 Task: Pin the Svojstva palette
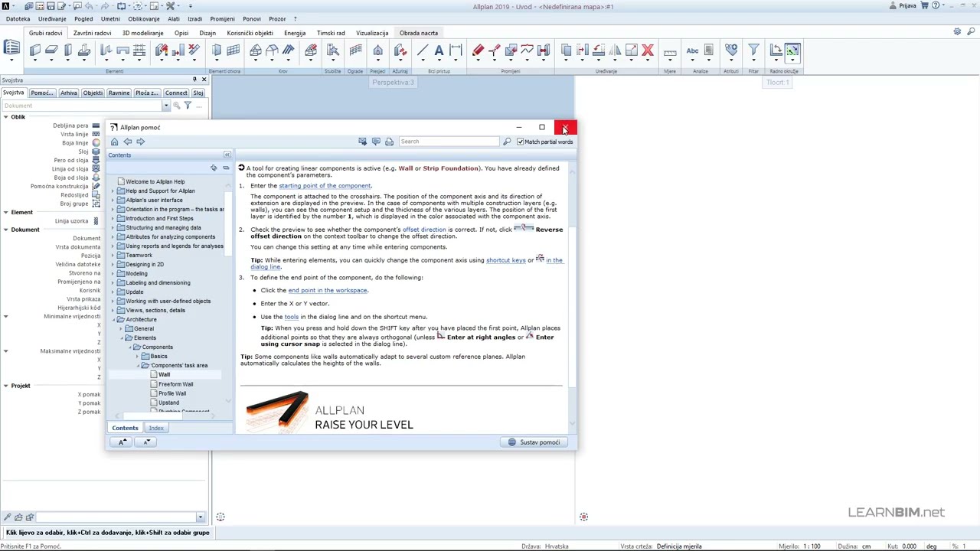194,80
